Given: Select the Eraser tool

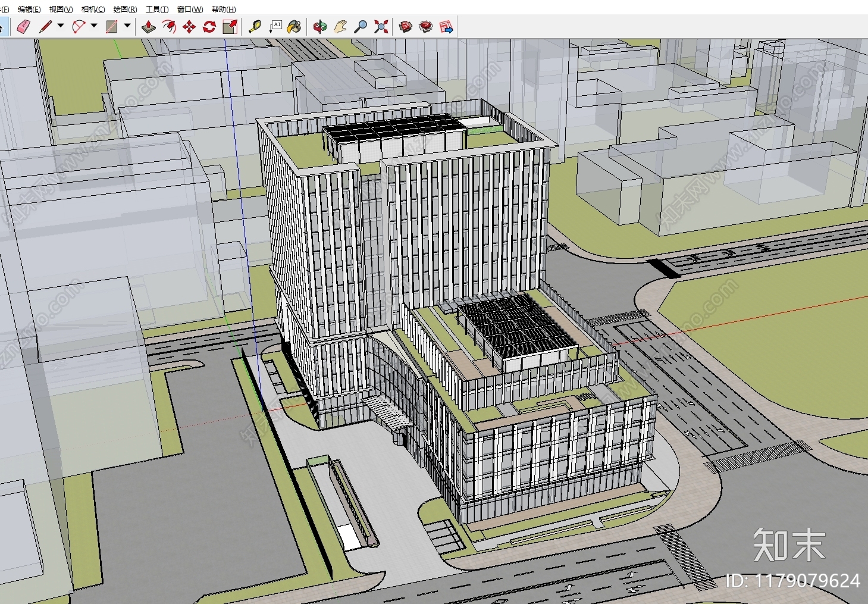Looking at the screenshot, I should click(x=23, y=27).
